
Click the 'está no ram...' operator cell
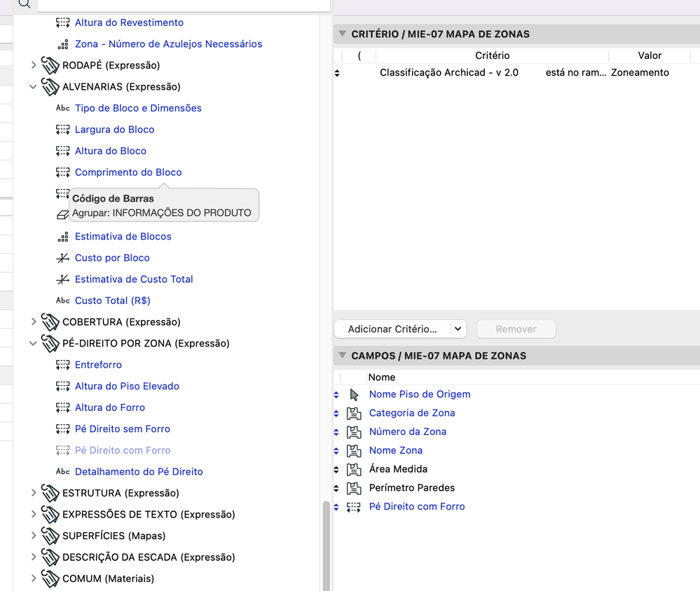pos(576,73)
